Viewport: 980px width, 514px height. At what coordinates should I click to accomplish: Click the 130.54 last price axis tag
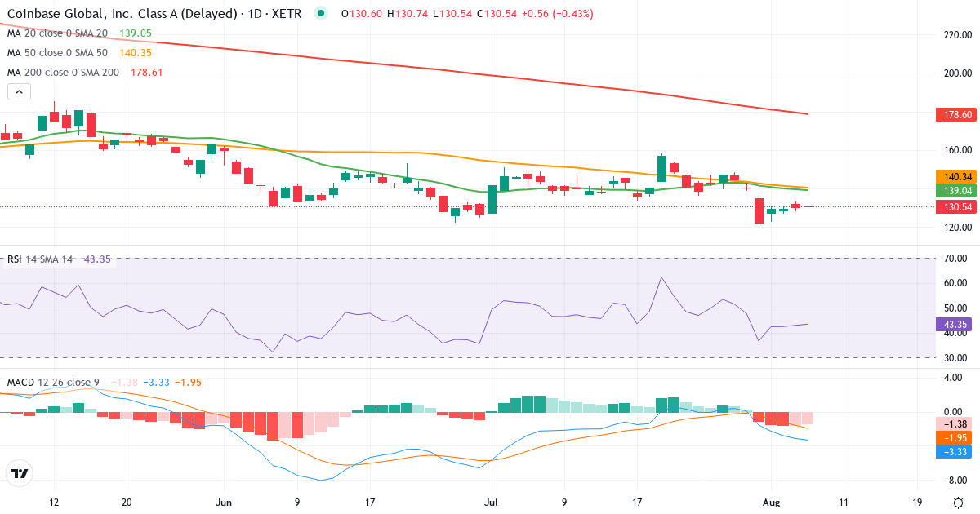point(957,207)
